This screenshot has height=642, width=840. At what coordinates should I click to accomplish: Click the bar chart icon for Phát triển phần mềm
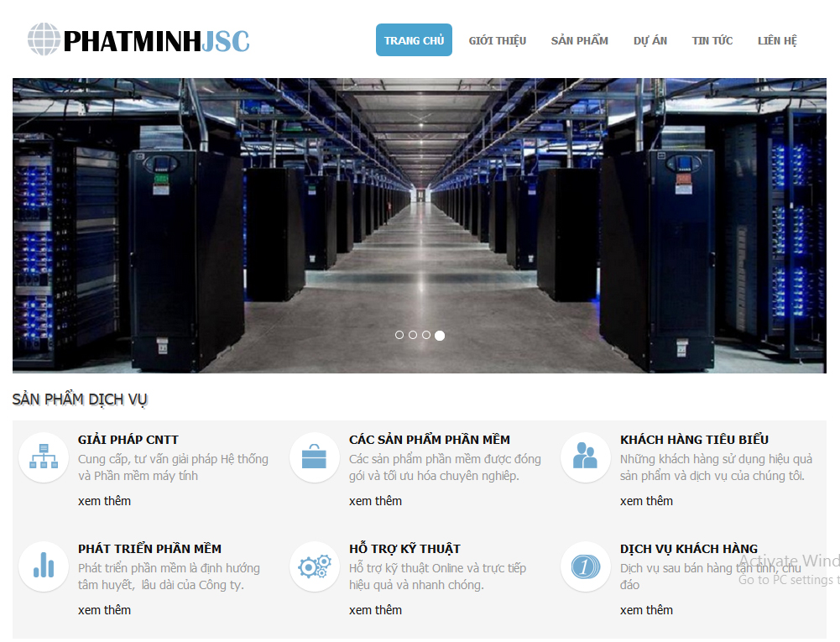click(43, 566)
